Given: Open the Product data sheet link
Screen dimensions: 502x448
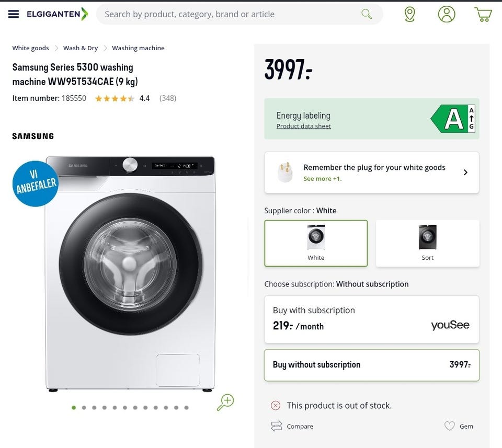Looking at the screenshot, I should pos(303,126).
